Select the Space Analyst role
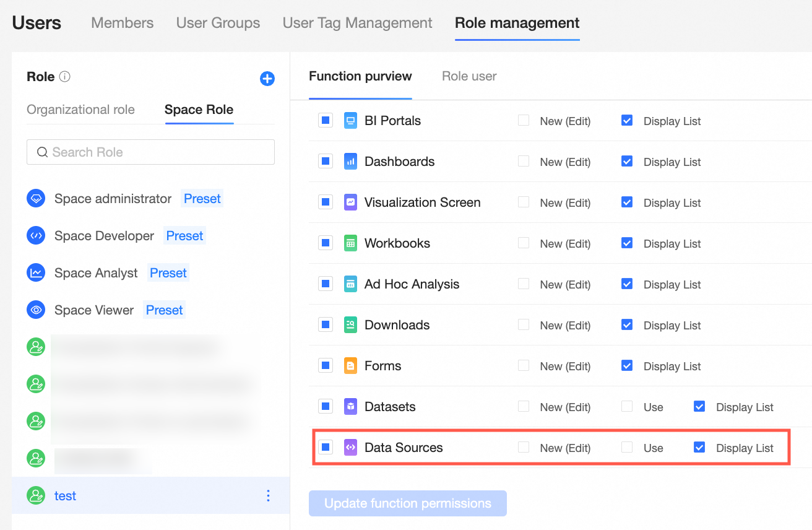The width and height of the screenshot is (812, 530). tap(96, 273)
